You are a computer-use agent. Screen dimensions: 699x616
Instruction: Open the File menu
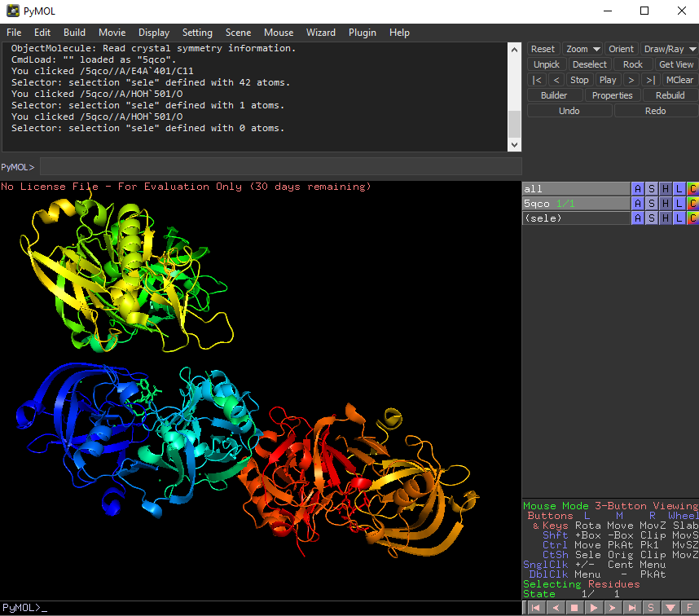[x=14, y=33]
